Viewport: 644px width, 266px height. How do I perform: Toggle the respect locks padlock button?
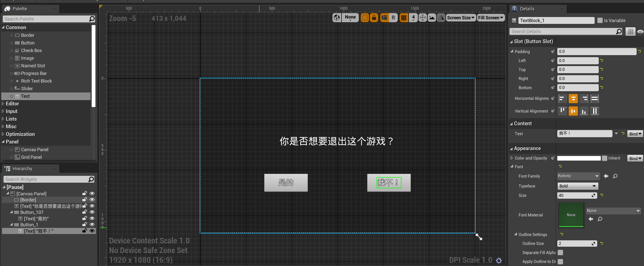(374, 18)
